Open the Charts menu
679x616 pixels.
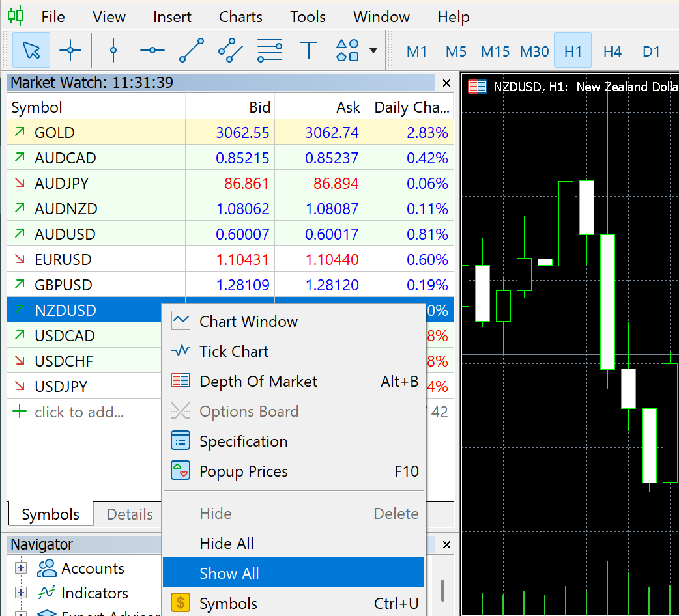(x=240, y=17)
